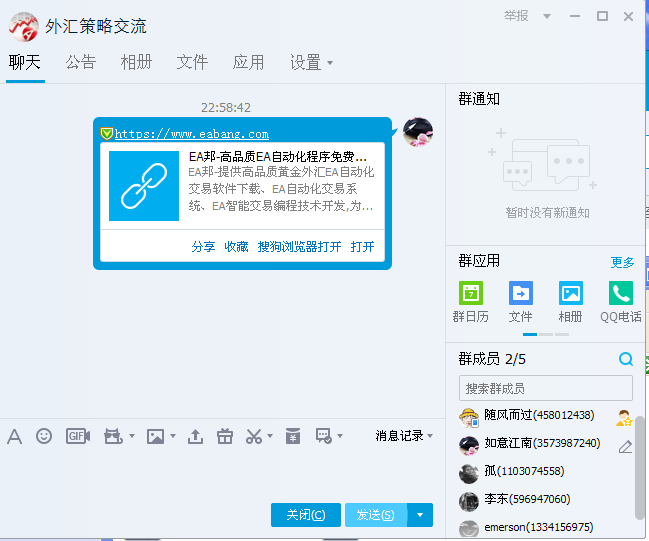Screen dimensions: 649x541
Task: Open the https://www.eabang.com link
Action: [192, 134]
